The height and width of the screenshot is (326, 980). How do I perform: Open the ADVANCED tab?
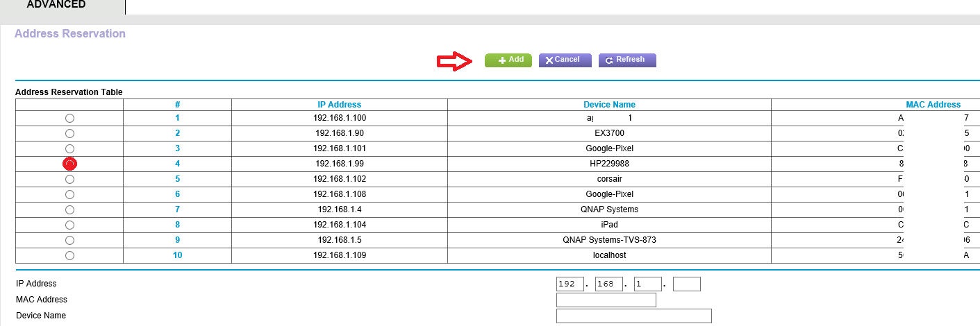tap(56, 5)
